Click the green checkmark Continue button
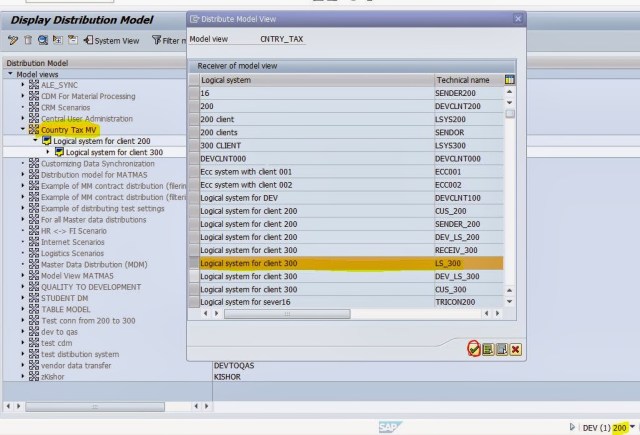The image size is (640, 435). (x=473, y=349)
